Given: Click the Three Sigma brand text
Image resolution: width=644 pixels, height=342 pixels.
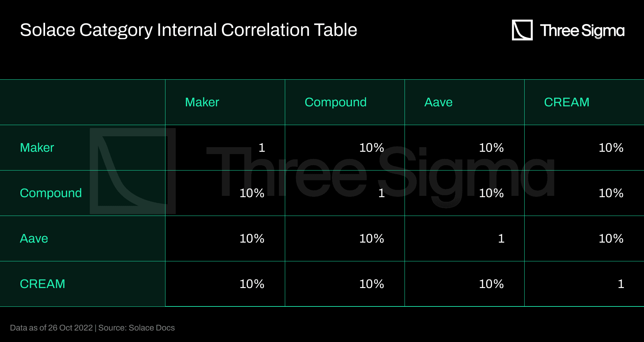Looking at the screenshot, I should tap(582, 31).
